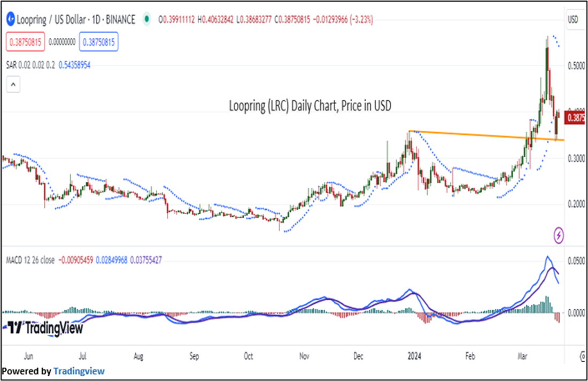
Task: Select the MACD 12 26 close indicator label
Action: point(30,260)
